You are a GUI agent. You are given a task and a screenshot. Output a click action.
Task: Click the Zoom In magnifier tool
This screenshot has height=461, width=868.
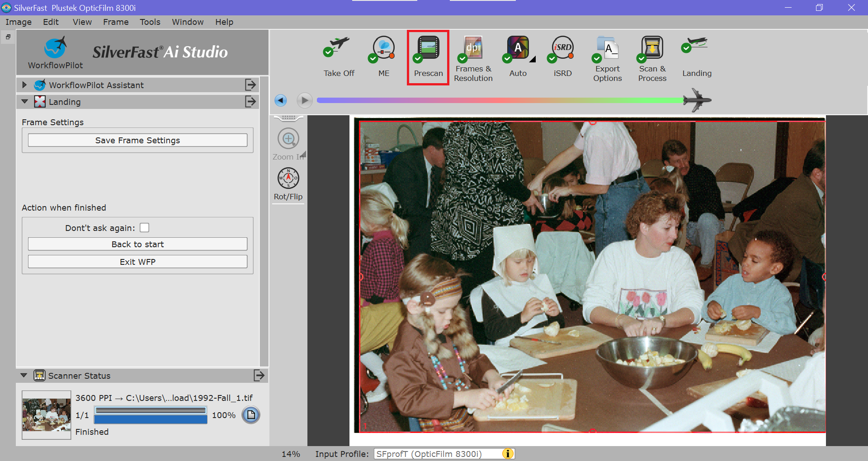(x=288, y=138)
